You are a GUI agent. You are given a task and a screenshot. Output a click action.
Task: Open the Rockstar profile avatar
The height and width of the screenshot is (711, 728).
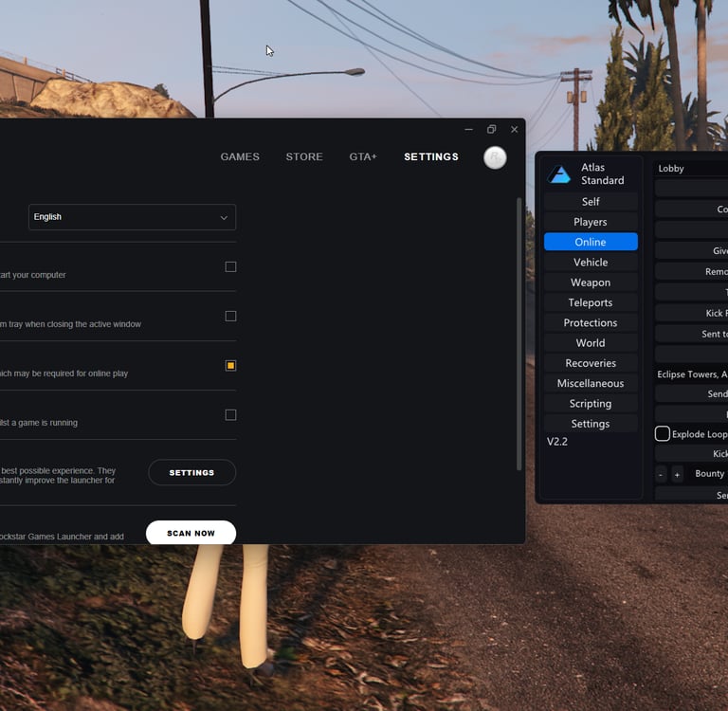click(x=495, y=157)
